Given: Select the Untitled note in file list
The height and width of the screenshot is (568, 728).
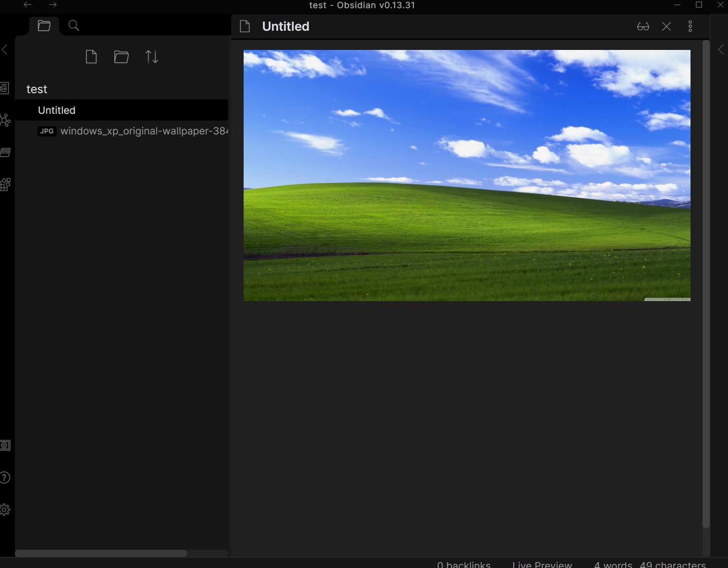Looking at the screenshot, I should 122,110.
